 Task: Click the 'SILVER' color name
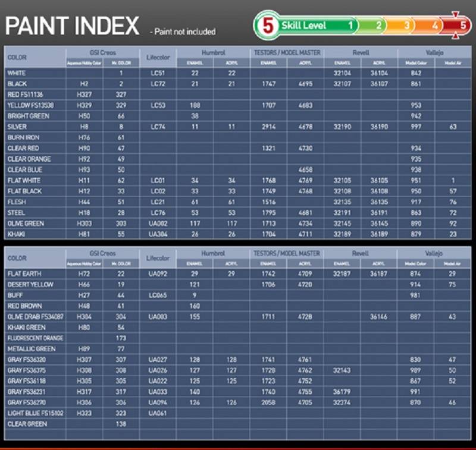click(x=17, y=127)
